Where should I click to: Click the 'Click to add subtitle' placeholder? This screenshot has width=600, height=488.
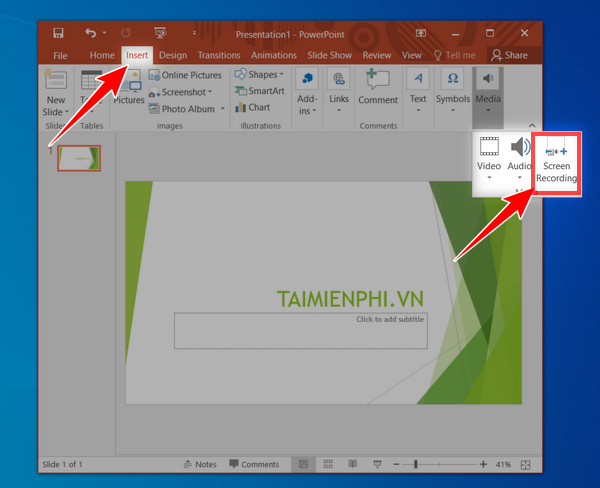tap(301, 331)
